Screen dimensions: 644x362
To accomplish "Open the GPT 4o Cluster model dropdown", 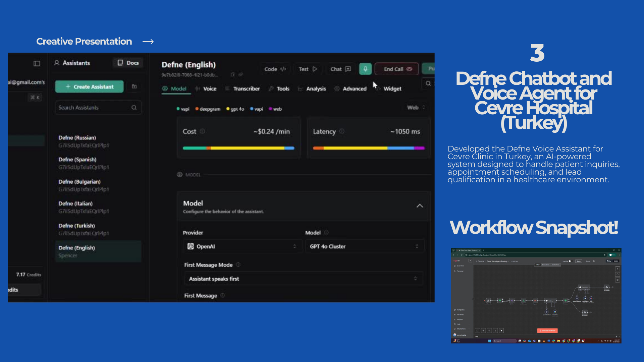I will point(364,246).
